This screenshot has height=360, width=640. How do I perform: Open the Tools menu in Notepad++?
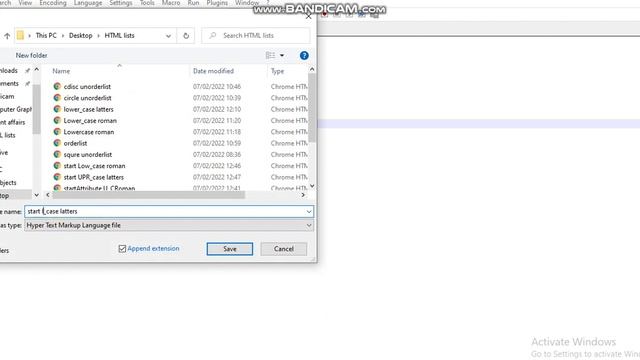click(x=147, y=3)
